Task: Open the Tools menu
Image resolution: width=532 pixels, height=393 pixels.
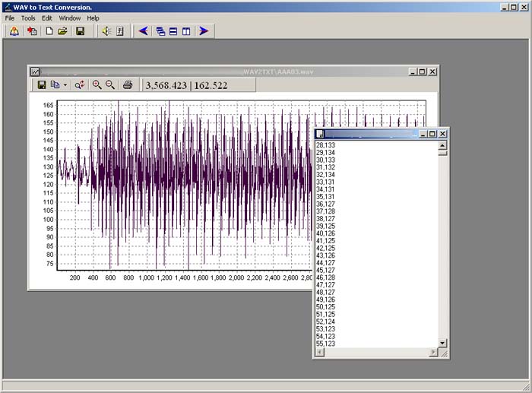Action: pyautogui.click(x=28, y=17)
